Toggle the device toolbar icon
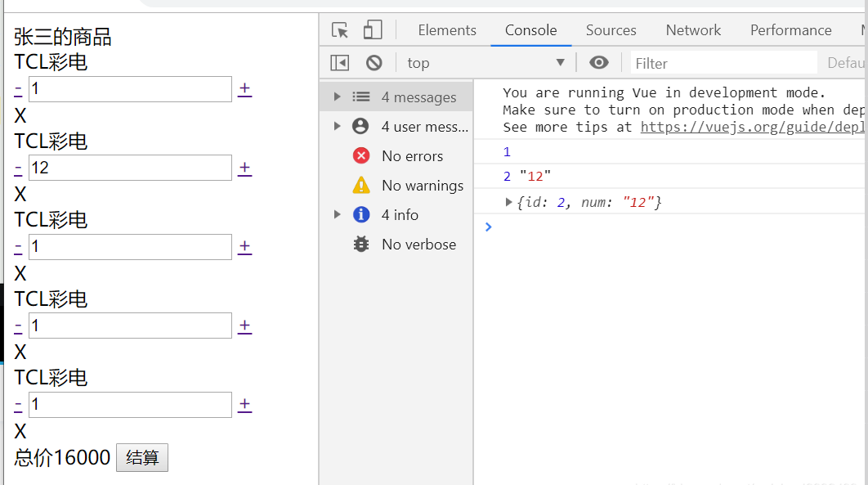Image resolution: width=868 pixels, height=485 pixels. tap(373, 30)
